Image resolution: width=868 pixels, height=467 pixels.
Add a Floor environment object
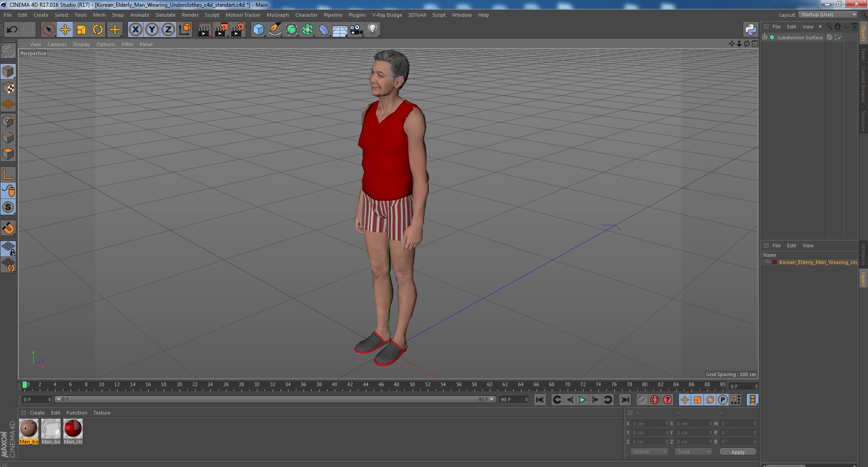pyautogui.click(x=340, y=30)
